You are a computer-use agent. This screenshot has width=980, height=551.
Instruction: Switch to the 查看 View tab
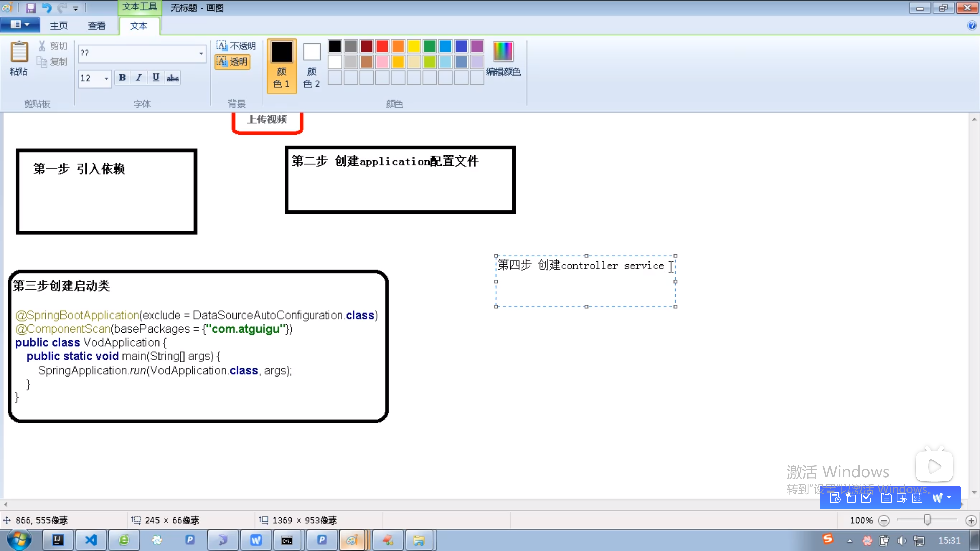pos(97,26)
